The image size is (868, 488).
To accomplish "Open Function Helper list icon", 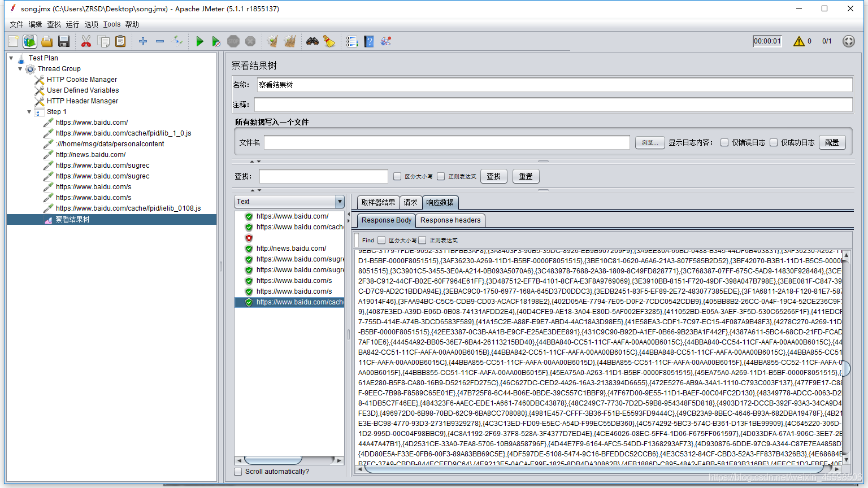I will pos(351,41).
